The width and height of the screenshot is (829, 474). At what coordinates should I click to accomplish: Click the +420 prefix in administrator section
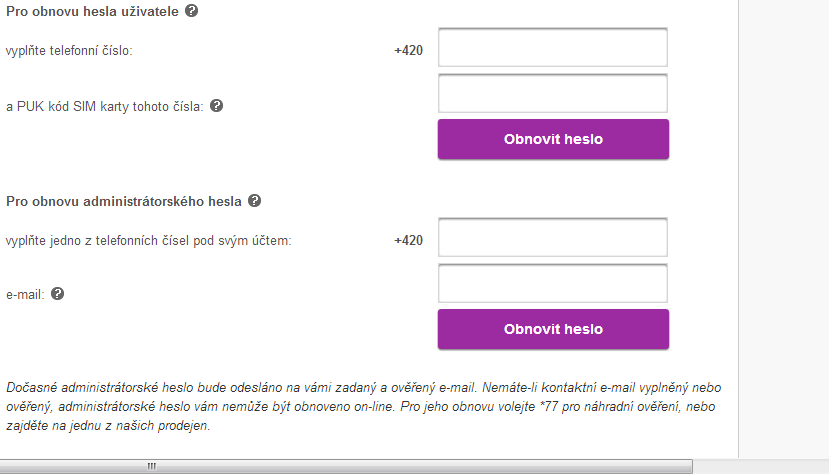(408, 240)
